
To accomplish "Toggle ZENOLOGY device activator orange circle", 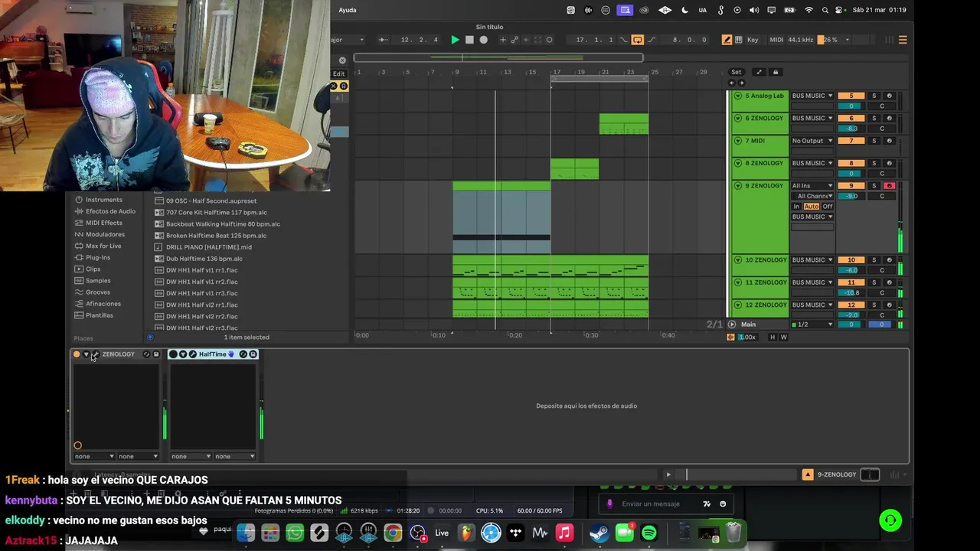I will [x=77, y=354].
